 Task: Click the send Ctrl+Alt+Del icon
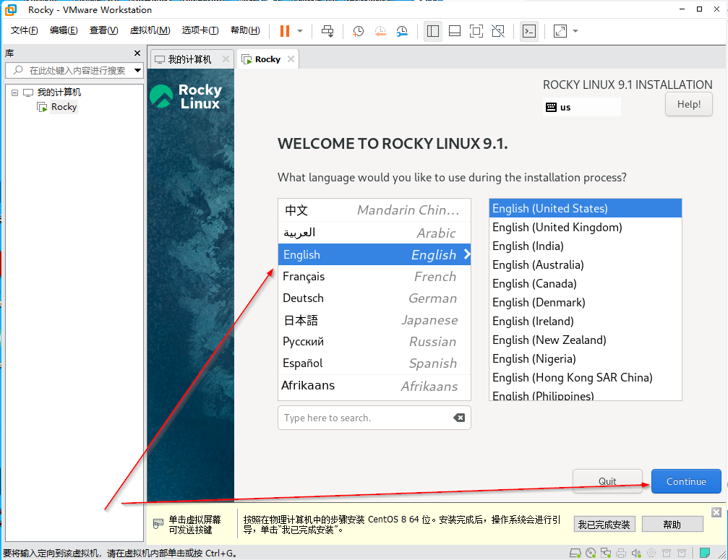pos(327,31)
